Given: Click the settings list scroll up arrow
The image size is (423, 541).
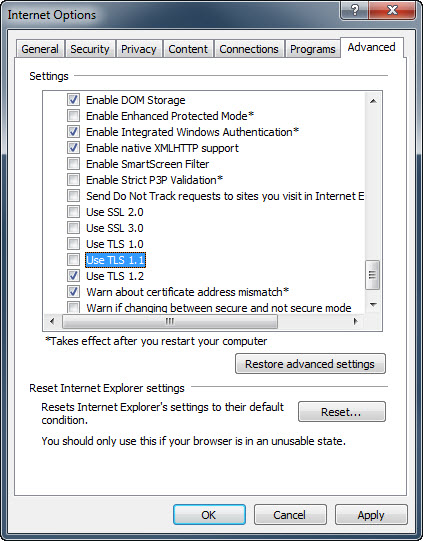Looking at the screenshot, I should [x=373, y=101].
